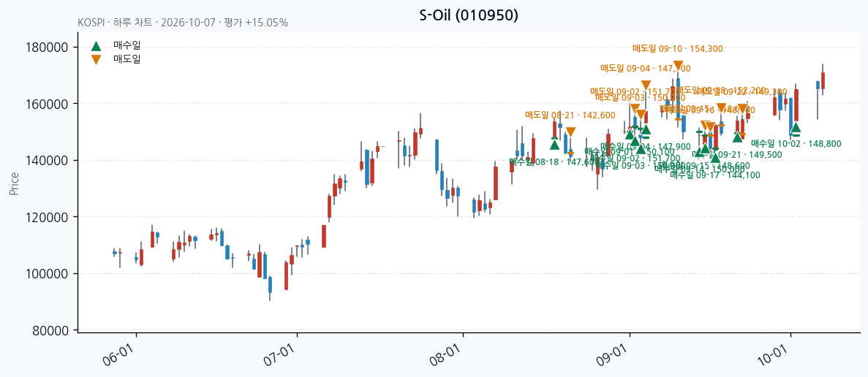The image size is (868, 377).
Task: Click the orange sell-date triangle in the legend
Action: tap(97, 60)
